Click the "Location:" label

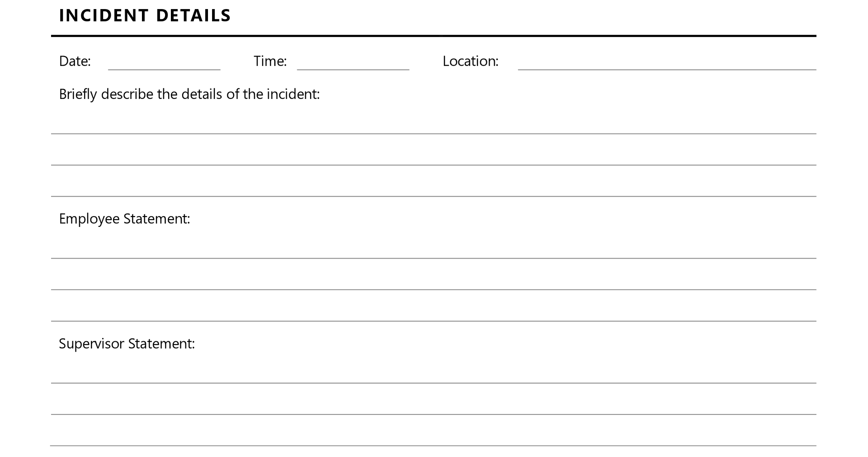coord(470,61)
